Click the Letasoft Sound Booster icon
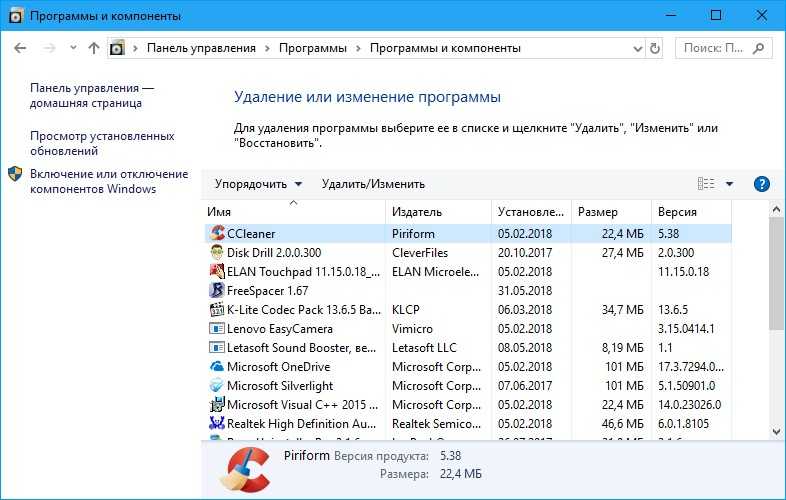Image resolution: width=786 pixels, height=500 pixels. pos(217,348)
